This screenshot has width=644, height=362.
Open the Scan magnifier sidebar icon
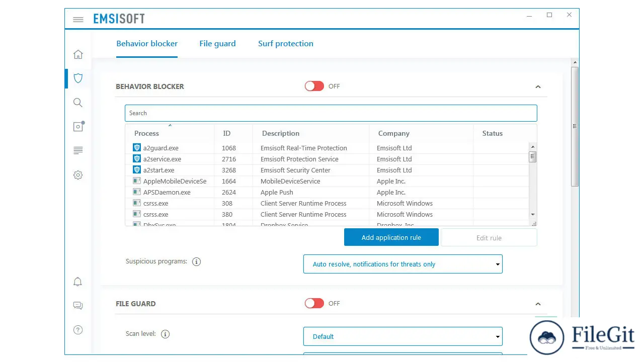click(78, 103)
